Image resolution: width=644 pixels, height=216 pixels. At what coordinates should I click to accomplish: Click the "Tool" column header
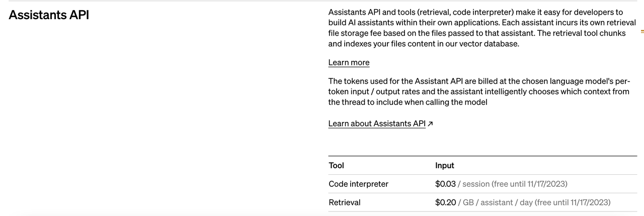337,165
